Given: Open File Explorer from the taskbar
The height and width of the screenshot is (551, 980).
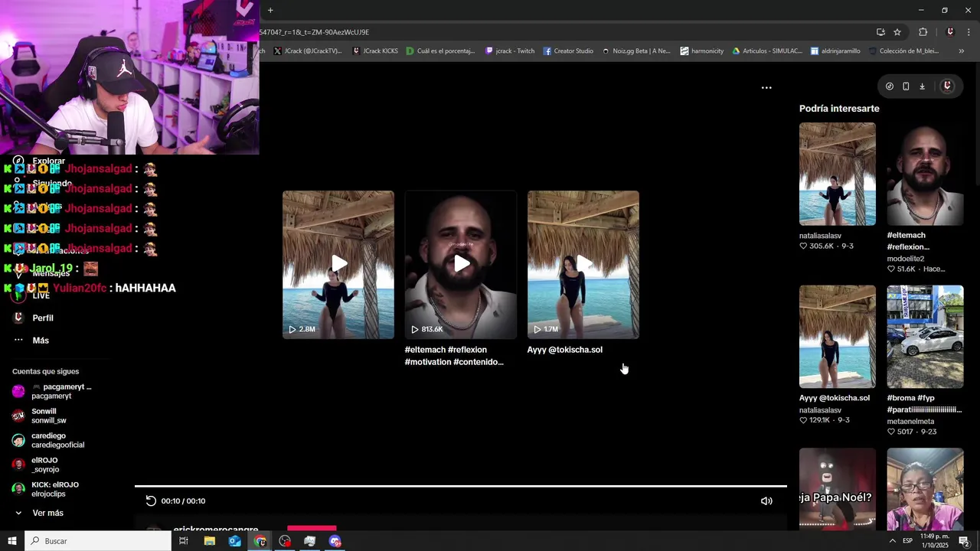Looking at the screenshot, I should pos(209,541).
